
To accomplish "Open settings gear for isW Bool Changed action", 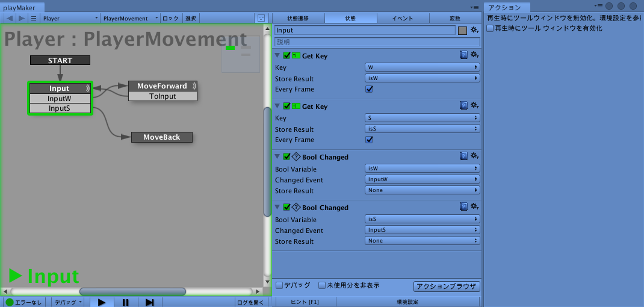I will tap(475, 156).
